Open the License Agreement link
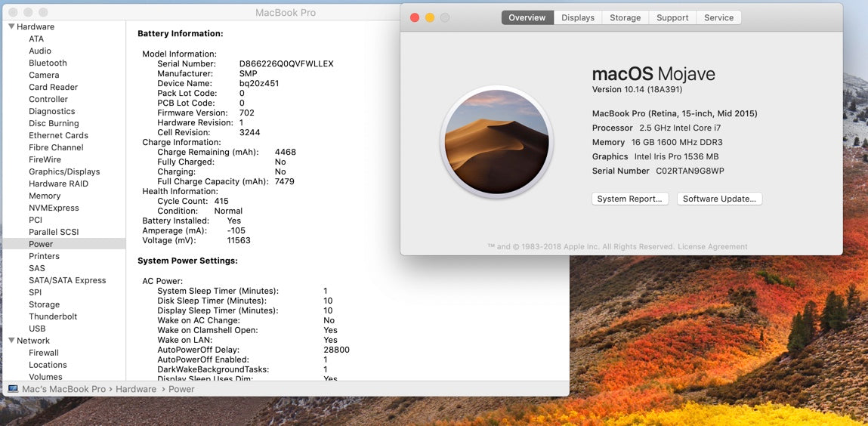 pyautogui.click(x=712, y=247)
